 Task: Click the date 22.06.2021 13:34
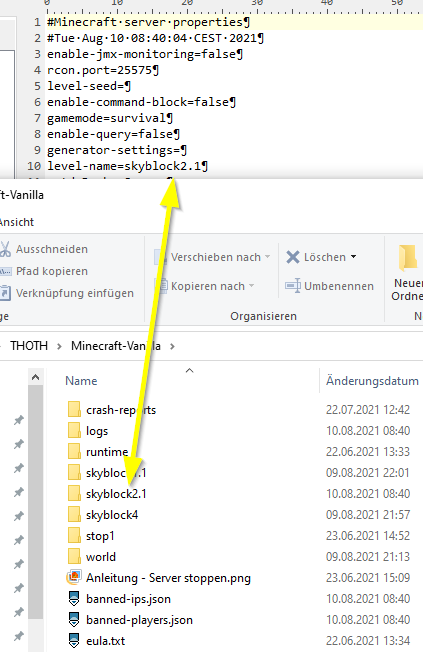tap(368, 641)
